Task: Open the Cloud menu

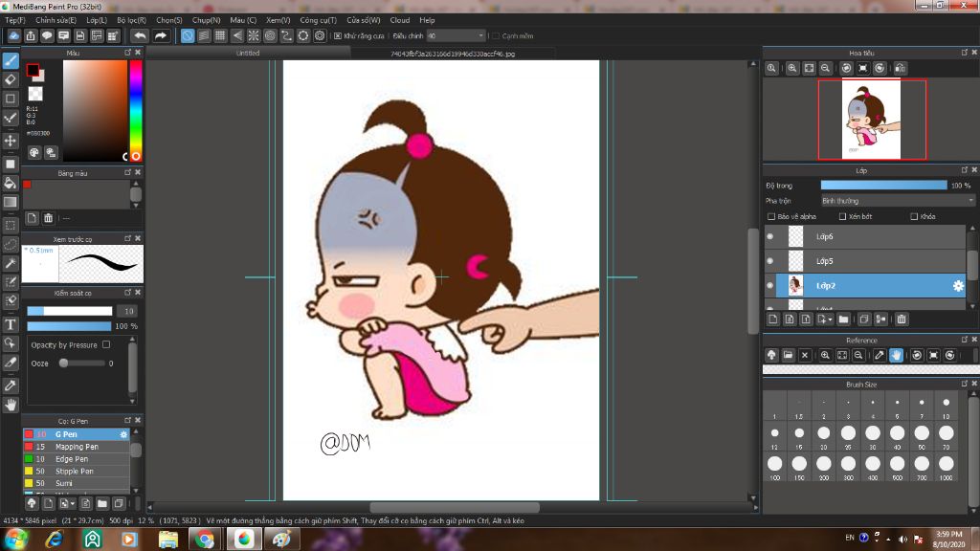Action: 400,20
